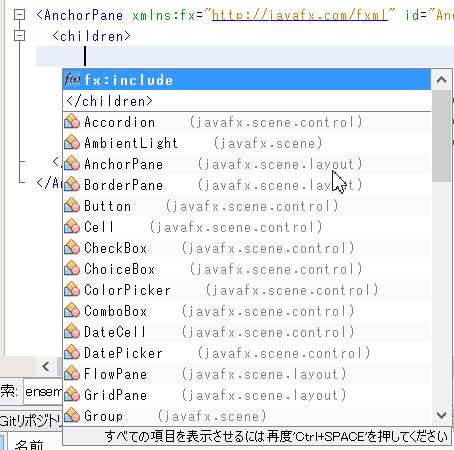Click the FlowPane class icon
This screenshot has width=454, height=450.
pos(72,374)
